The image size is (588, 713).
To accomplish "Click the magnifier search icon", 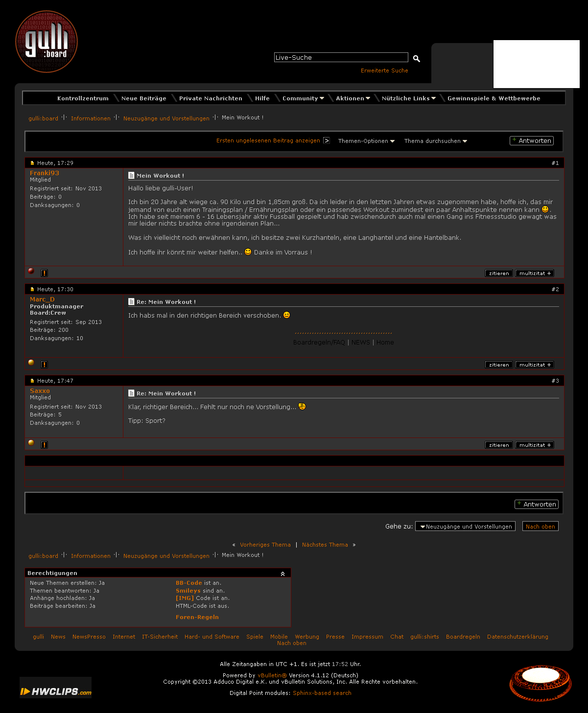I will pyautogui.click(x=416, y=59).
